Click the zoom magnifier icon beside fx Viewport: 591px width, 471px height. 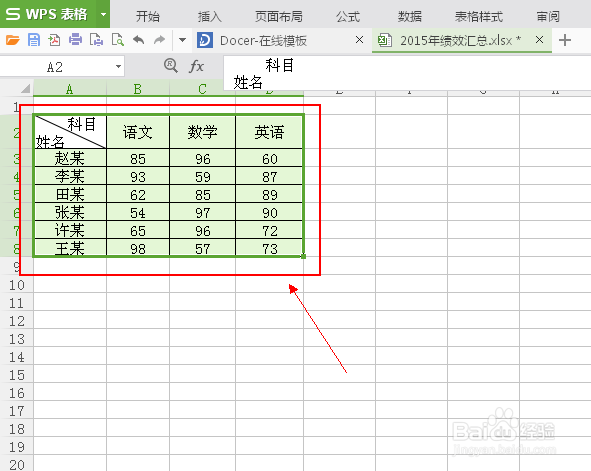tap(171, 66)
